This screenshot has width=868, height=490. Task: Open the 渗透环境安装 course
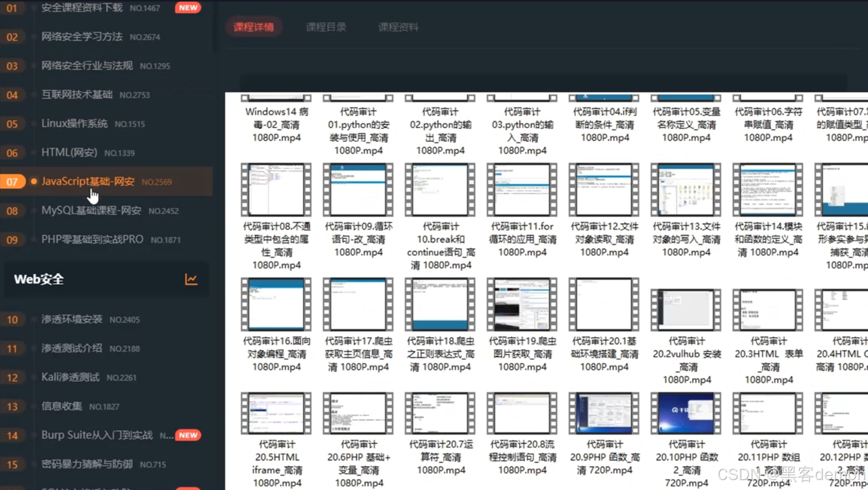pyautogui.click(x=71, y=319)
